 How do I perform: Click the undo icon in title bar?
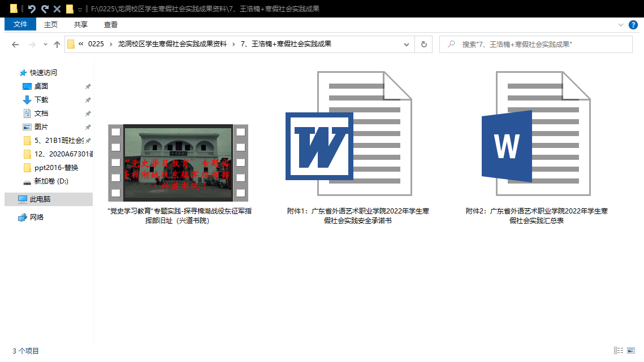click(32, 9)
